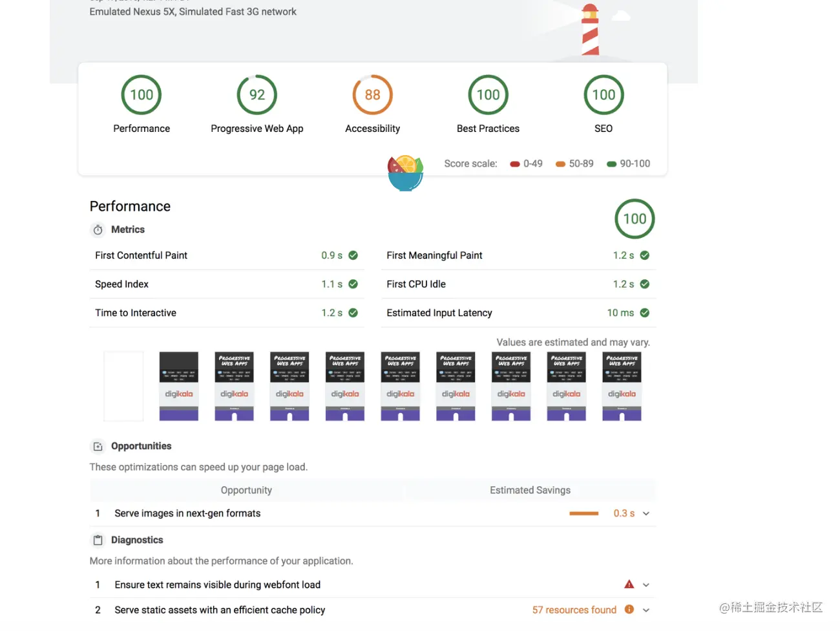Viewport: 840px width, 631px height.
Task: Click the Serve static assets cache policy row
Action: tap(373, 610)
